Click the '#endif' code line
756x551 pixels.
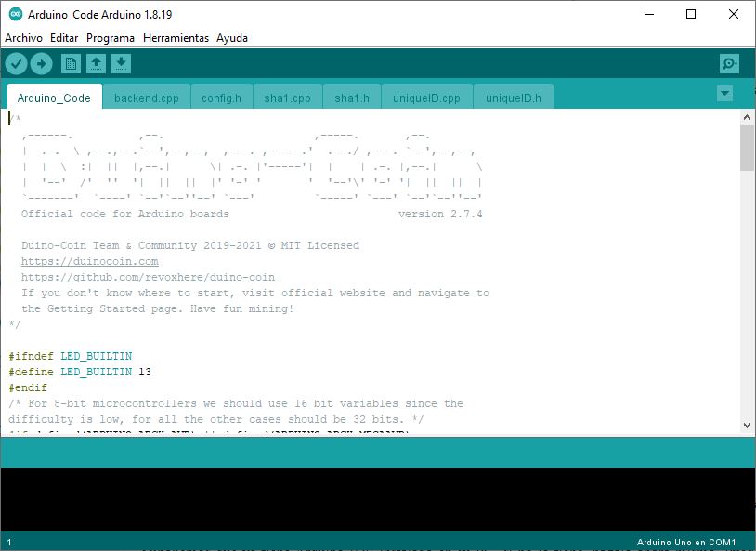point(28,387)
